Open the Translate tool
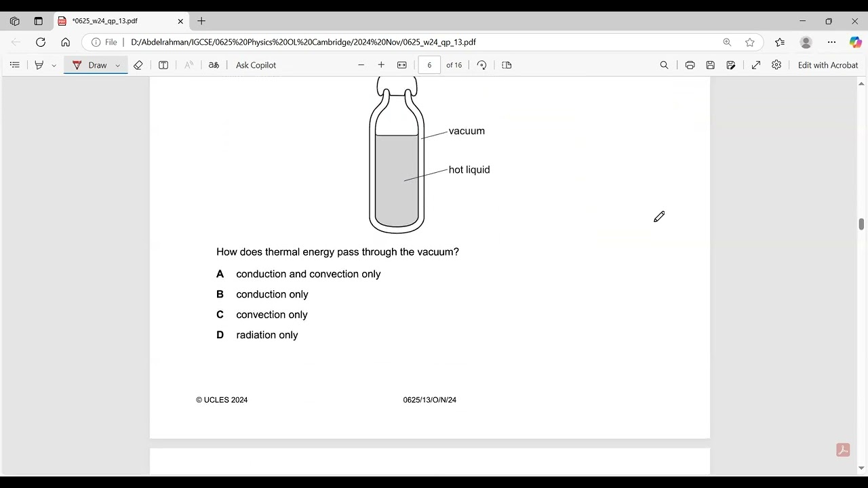 click(x=214, y=65)
